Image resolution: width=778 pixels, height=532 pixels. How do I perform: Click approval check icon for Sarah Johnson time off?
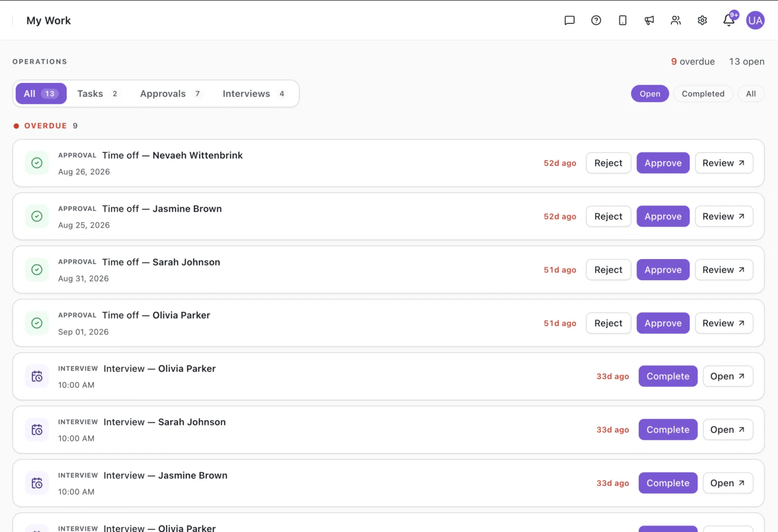37,270
